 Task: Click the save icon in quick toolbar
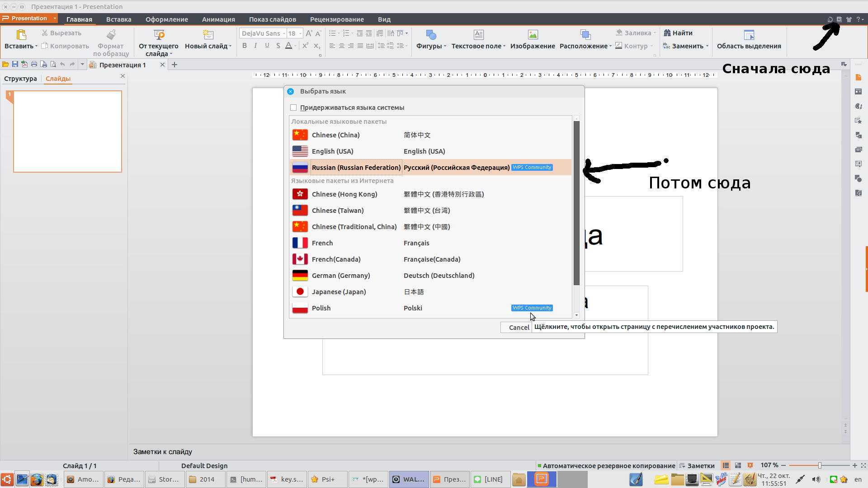(x=15, y=65)
